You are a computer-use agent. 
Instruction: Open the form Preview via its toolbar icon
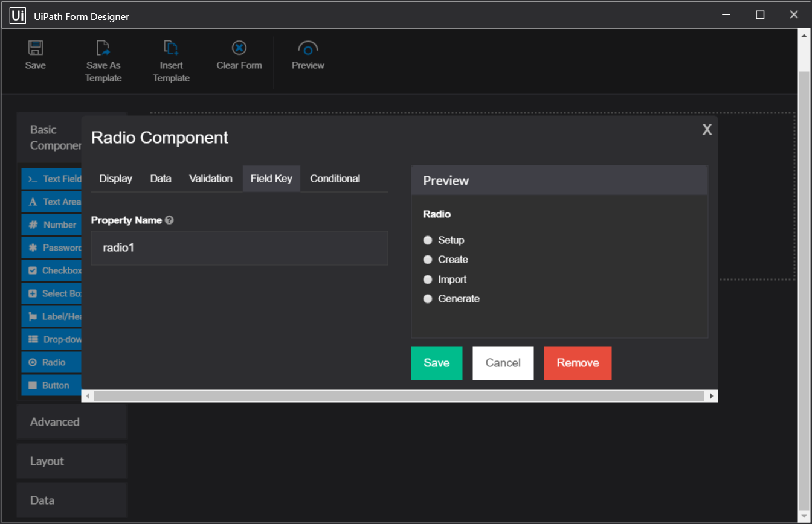pos(308,49)
